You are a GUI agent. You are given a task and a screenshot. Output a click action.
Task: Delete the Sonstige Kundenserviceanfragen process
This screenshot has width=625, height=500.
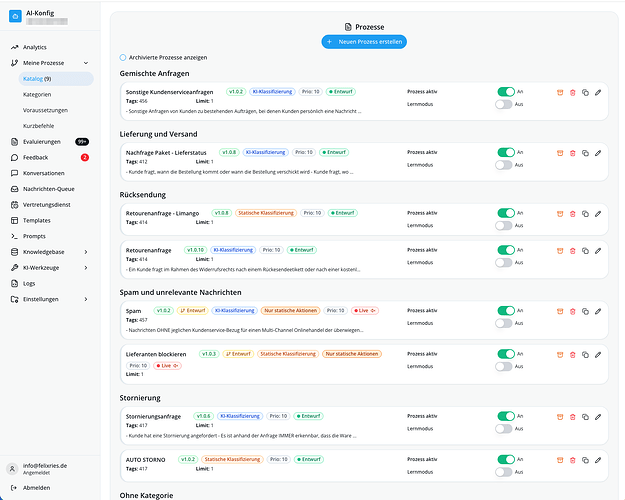point(573,93)
